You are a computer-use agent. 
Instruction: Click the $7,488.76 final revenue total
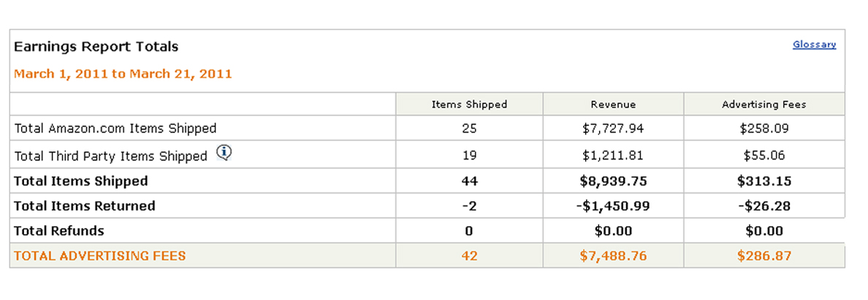[x=613, y=256]
